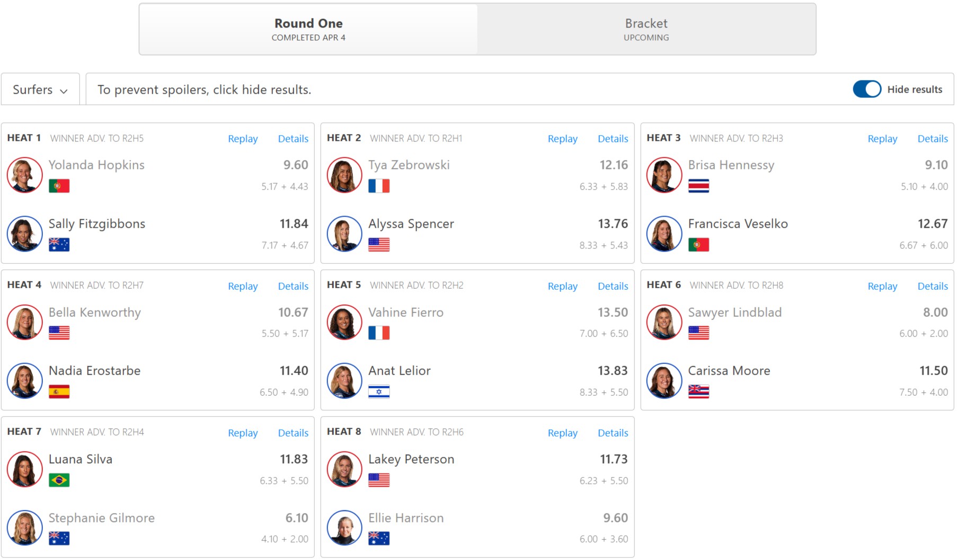Image resolution: width=957 pixels, height=560 pixels.
Task: Click Carissa Moore's Hawaii flag icon
Action: point(698,392)
